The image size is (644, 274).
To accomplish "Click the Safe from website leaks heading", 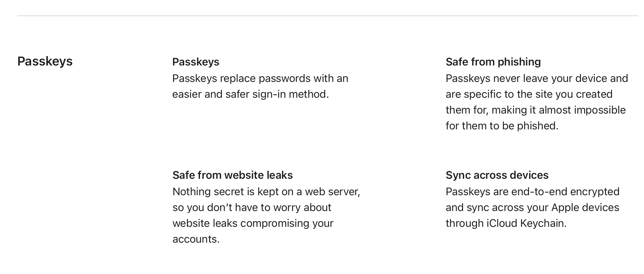I will pyautogui.click(x=233, y=175).
